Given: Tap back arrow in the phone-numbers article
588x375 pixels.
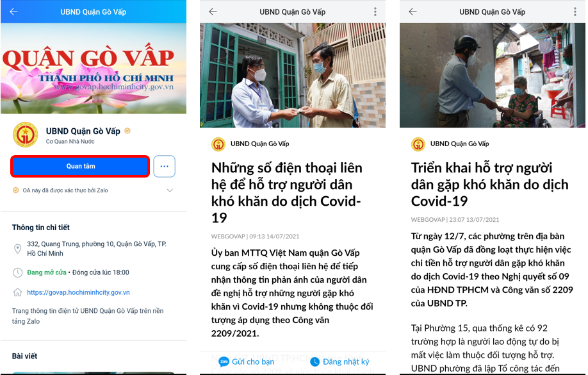Looking at the screenshot, I should 213,12.
